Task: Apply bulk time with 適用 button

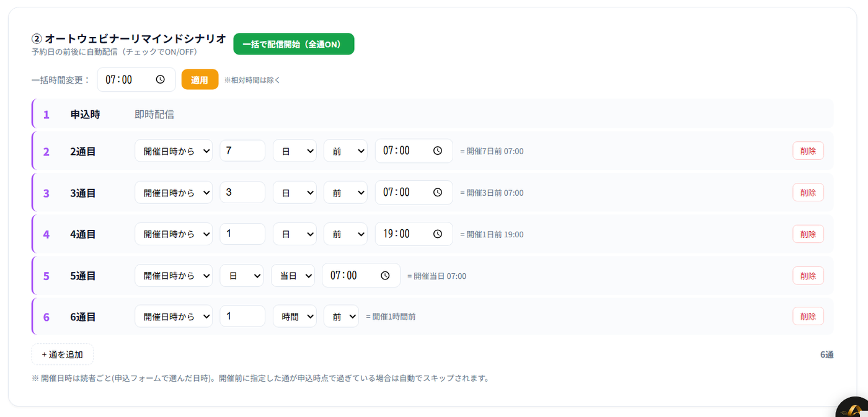Action: tap(200, 79)
